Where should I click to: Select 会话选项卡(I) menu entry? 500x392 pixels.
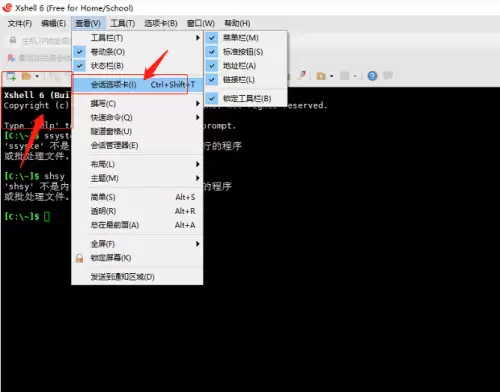[137, 85]
